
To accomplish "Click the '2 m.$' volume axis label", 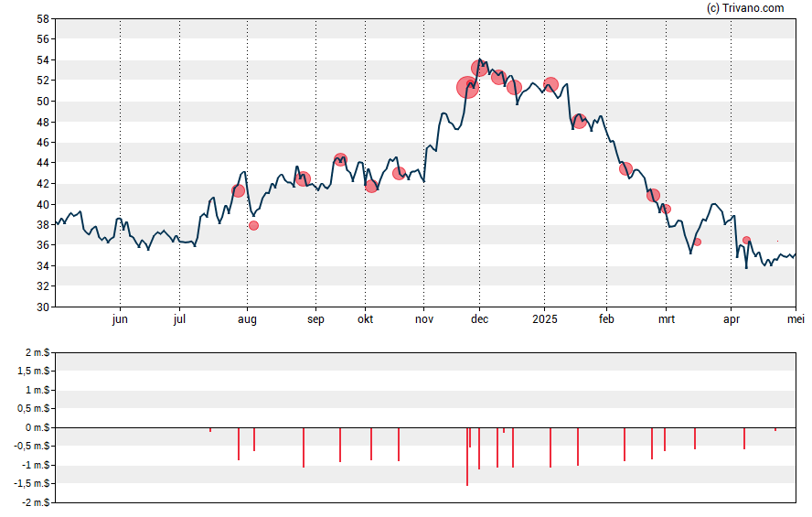I will [37, 353].
